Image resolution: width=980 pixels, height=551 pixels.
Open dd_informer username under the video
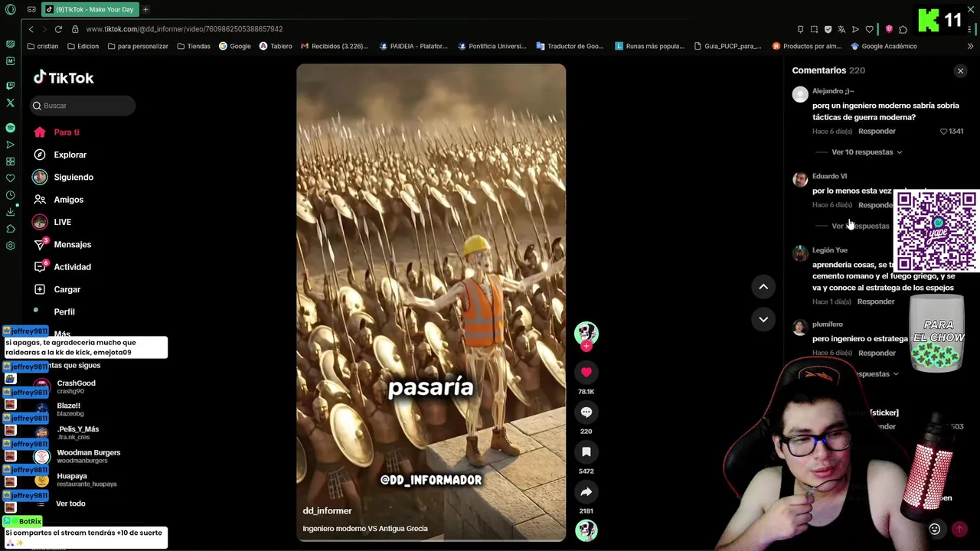click(327, 511)
